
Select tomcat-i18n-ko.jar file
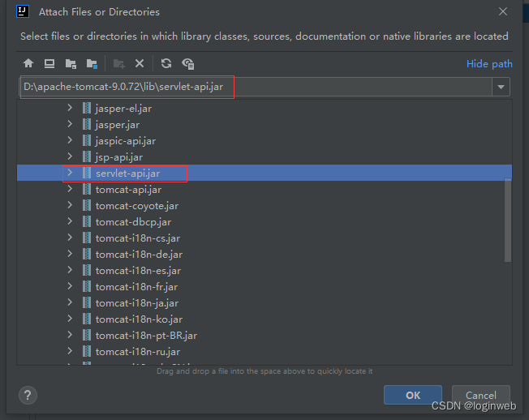click(139, 319)
